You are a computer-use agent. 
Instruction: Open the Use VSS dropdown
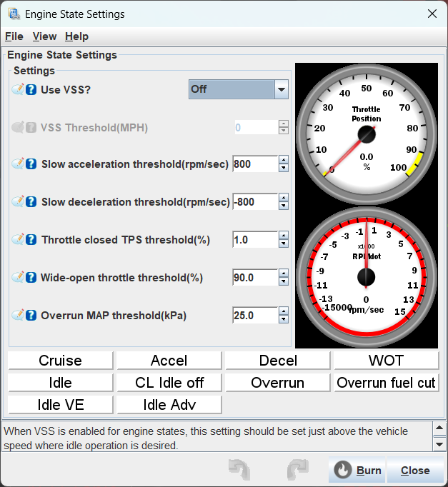click(281, 89)
